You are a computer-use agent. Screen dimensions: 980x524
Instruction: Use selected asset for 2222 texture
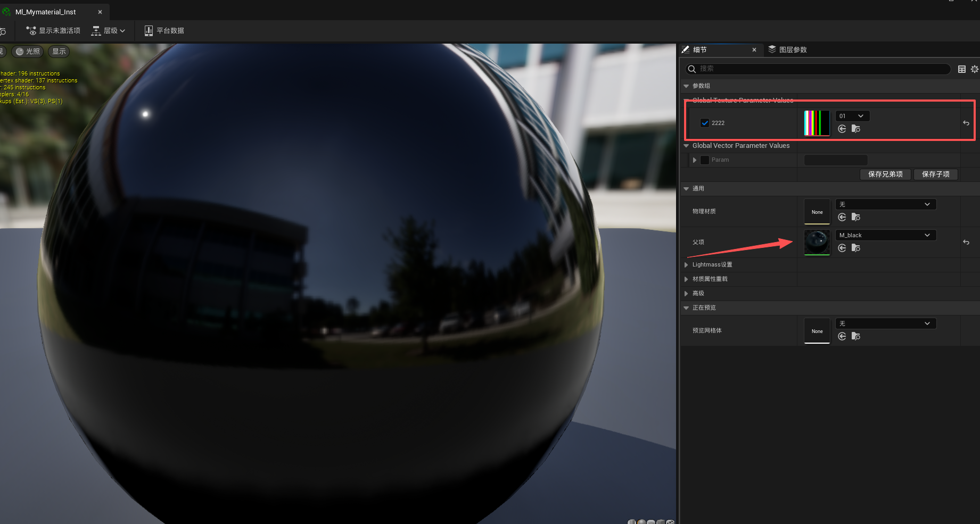pos(842,129)
